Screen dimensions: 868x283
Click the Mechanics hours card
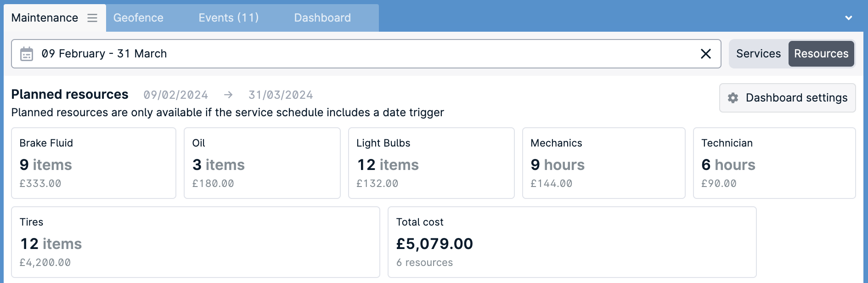(603, 163)
